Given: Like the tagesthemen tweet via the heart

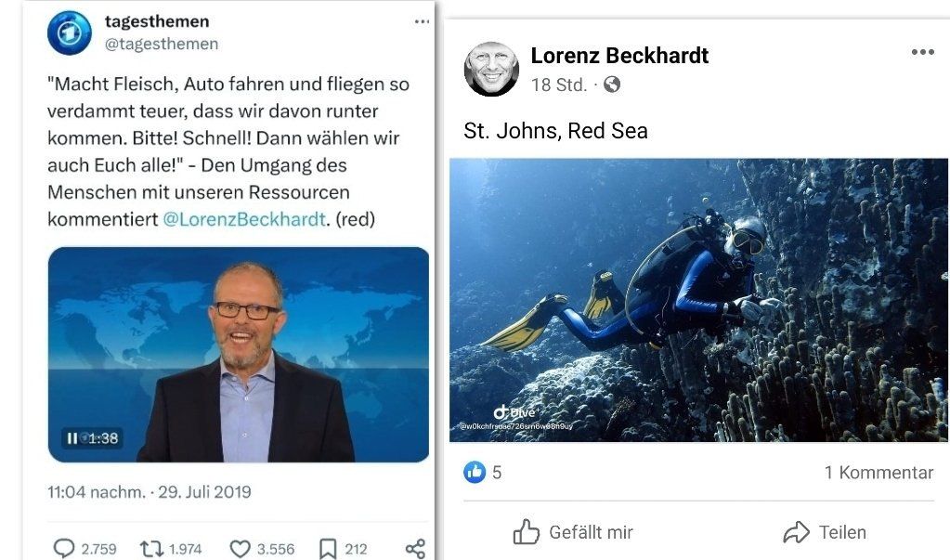Looking at the screenshot, I should [241, 548].
